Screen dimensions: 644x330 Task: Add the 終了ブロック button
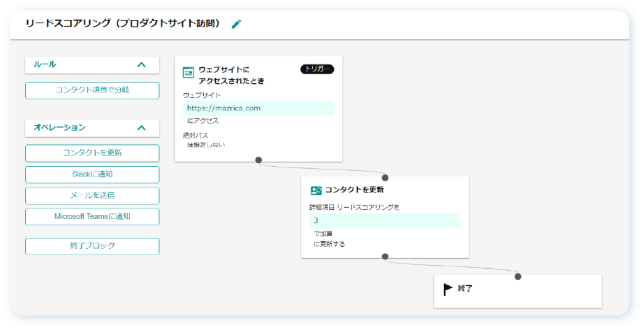click(92, 246)
